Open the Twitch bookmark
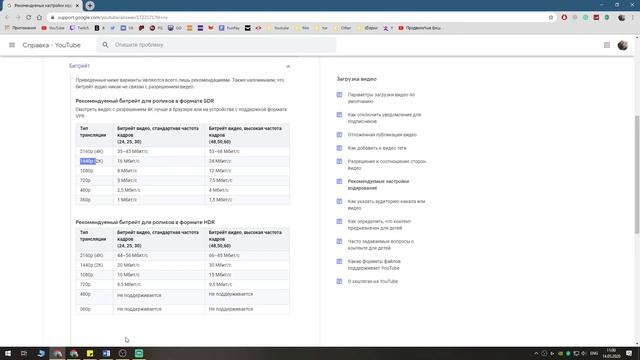The image size is (640, 360). [x=79, y=28]
